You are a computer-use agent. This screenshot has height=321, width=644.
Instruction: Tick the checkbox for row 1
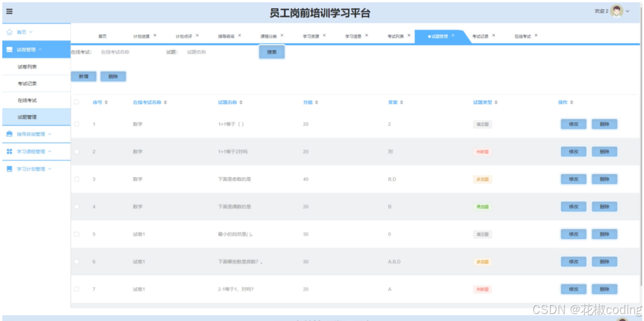click(76, 124)
